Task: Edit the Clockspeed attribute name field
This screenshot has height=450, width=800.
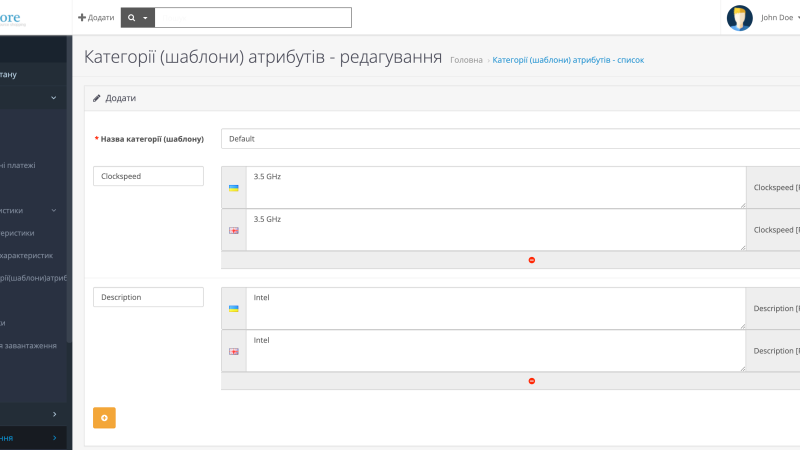Action: [148, 176]
